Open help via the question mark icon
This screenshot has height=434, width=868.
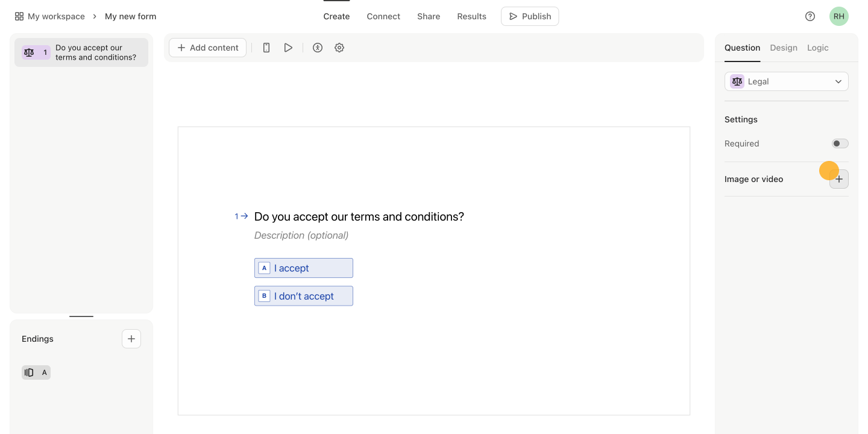click(810, 16)
